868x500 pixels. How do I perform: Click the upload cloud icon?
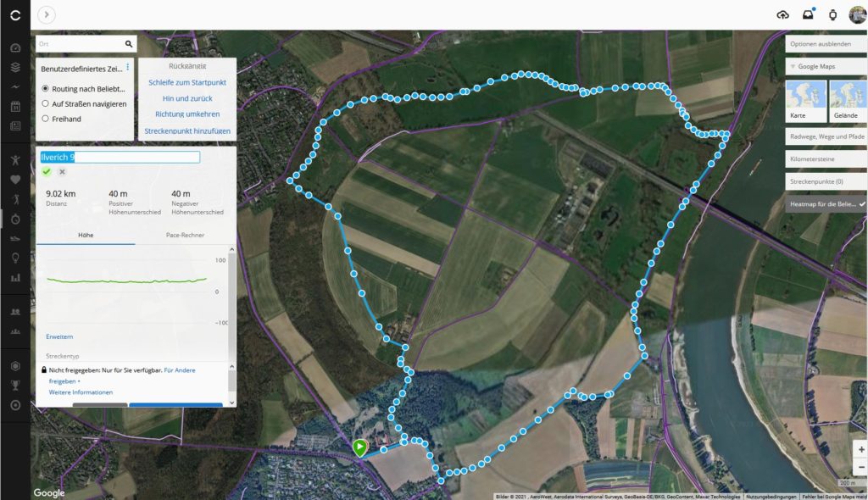782,15
